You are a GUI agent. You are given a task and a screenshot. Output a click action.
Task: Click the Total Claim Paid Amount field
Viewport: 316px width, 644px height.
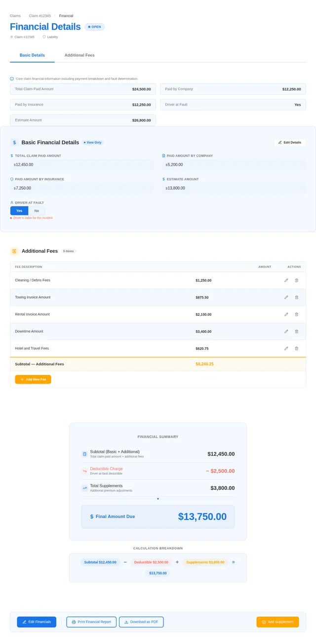[83, 165]
